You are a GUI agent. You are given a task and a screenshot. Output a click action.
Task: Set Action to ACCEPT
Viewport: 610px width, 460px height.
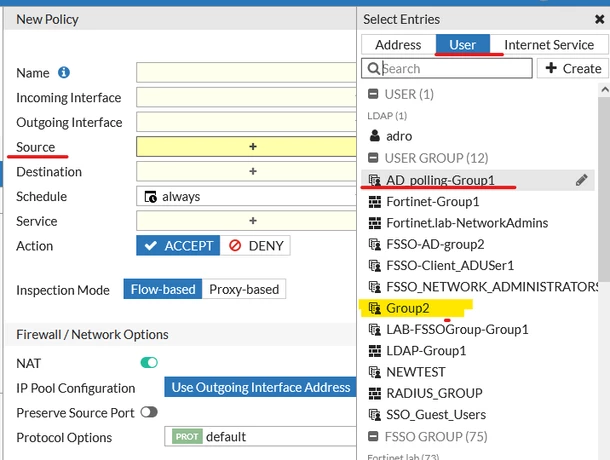178,246
